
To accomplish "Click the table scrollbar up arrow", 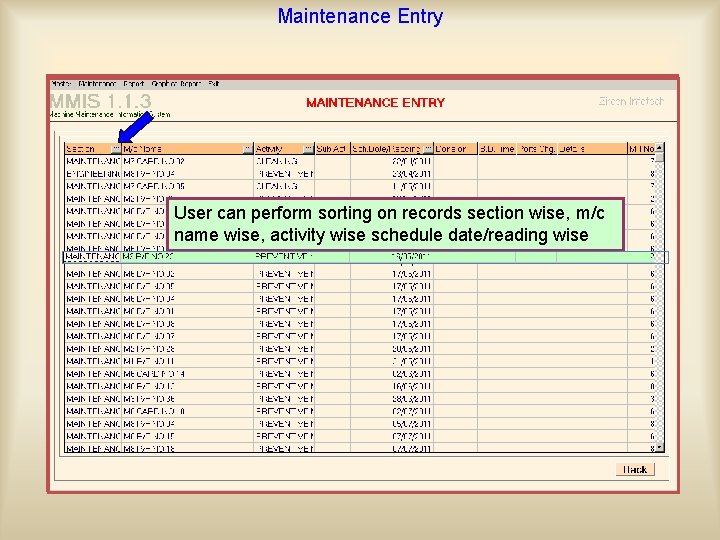I will coord(659,148).
